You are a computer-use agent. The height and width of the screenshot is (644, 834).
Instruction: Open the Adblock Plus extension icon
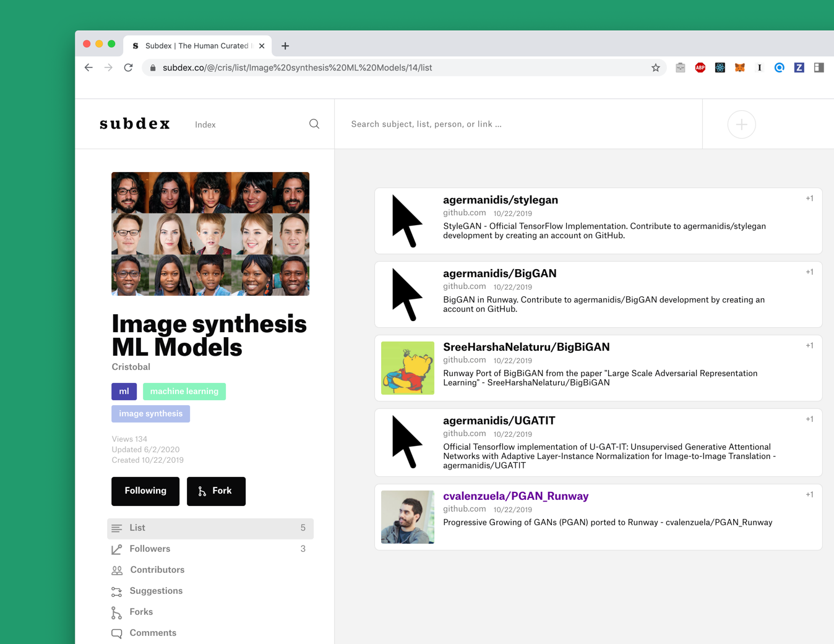coord(700,67)
